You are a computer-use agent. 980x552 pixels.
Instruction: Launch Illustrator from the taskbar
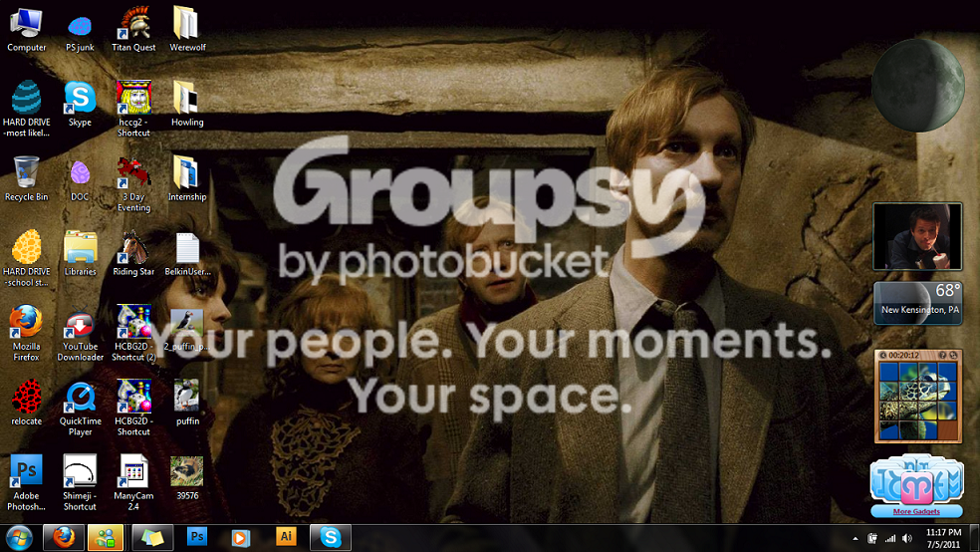286,536
